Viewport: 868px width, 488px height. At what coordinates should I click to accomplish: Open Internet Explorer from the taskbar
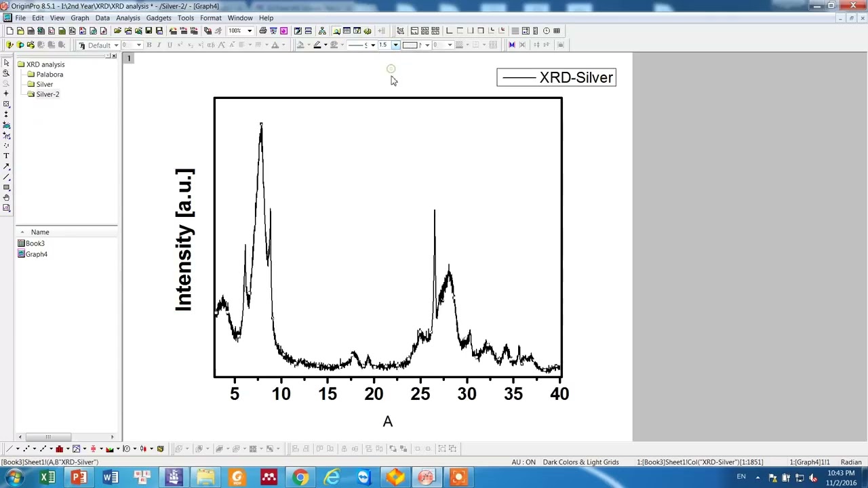[332, 478]
